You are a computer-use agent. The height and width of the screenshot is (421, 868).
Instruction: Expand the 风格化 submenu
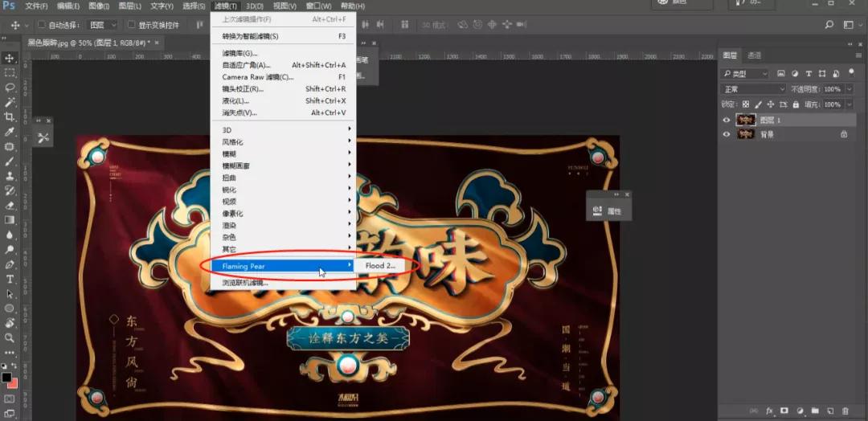pyautogui.click(x=283, y=142)
